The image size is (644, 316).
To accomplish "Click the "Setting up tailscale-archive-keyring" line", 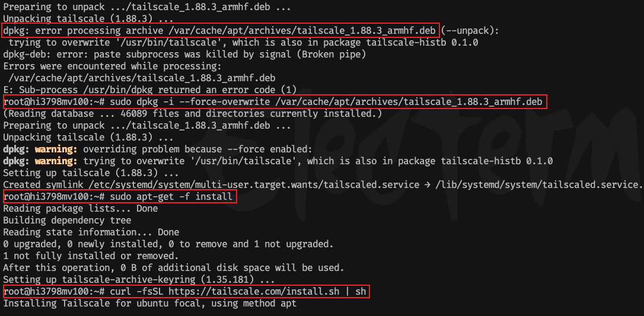I will point(139,280).
